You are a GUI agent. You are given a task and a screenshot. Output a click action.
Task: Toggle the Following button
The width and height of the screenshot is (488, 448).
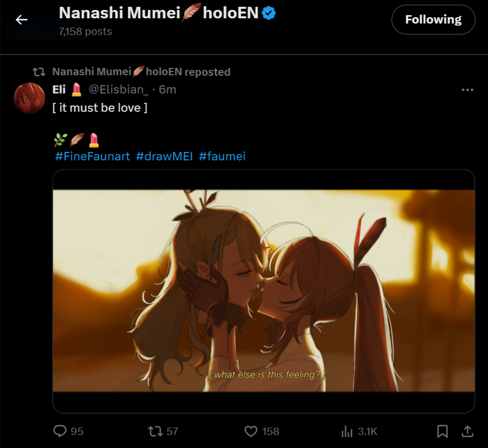coord(433,20)
